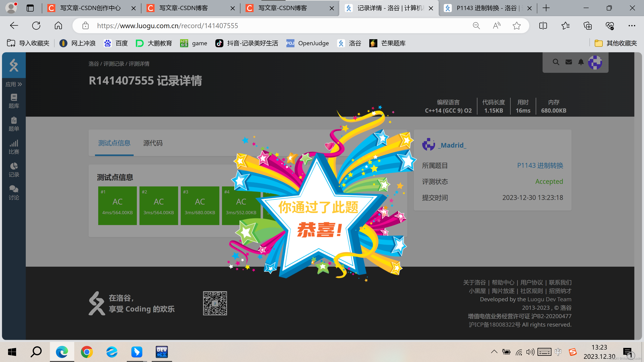Click the Luogu QR code image

[x=215, y=303]
